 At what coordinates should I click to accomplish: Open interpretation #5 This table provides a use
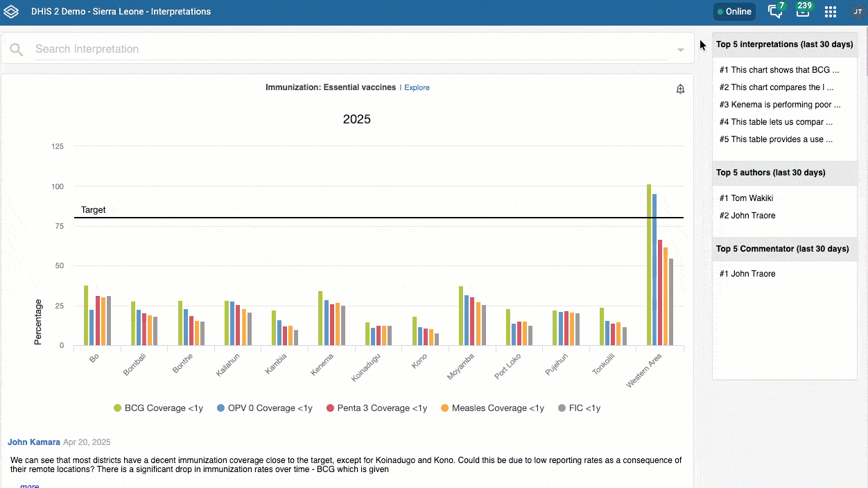[776, 139]
